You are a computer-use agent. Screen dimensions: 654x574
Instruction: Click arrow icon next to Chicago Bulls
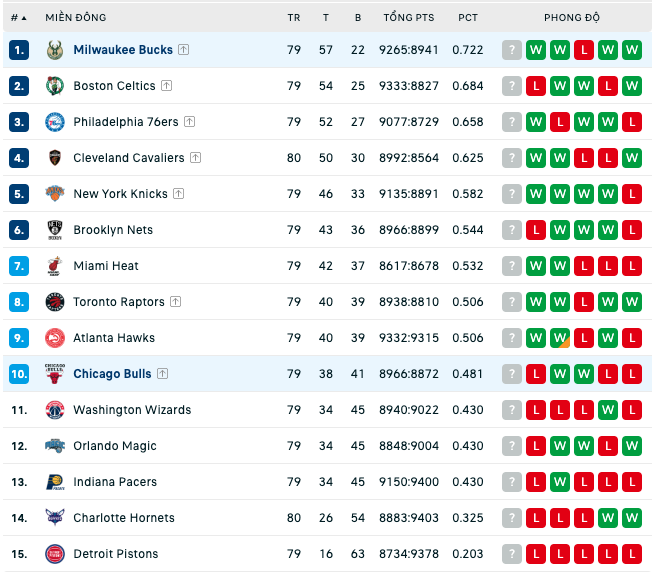pyautogui.click(x=162, y=373)
